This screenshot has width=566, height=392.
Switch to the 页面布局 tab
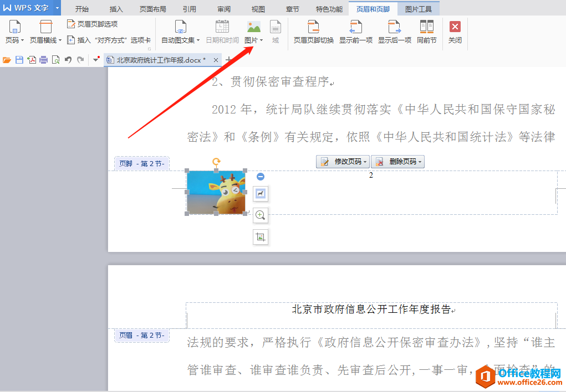pyautogui.click(x=152, y=9)
